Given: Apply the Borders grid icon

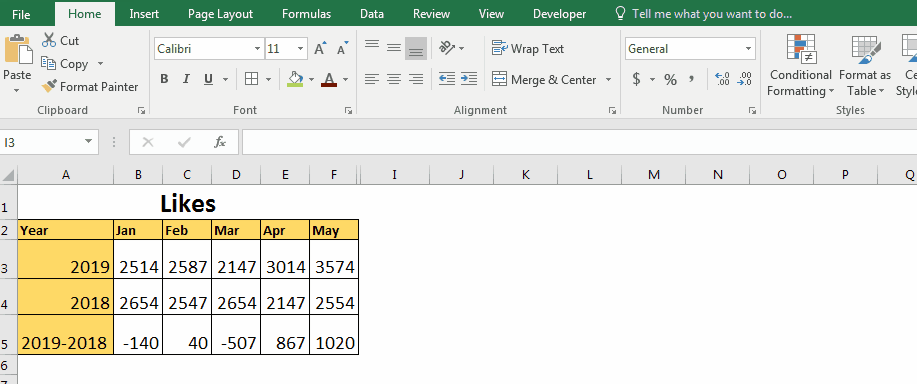Looking at the screenshot, I should tap(251, 79).
